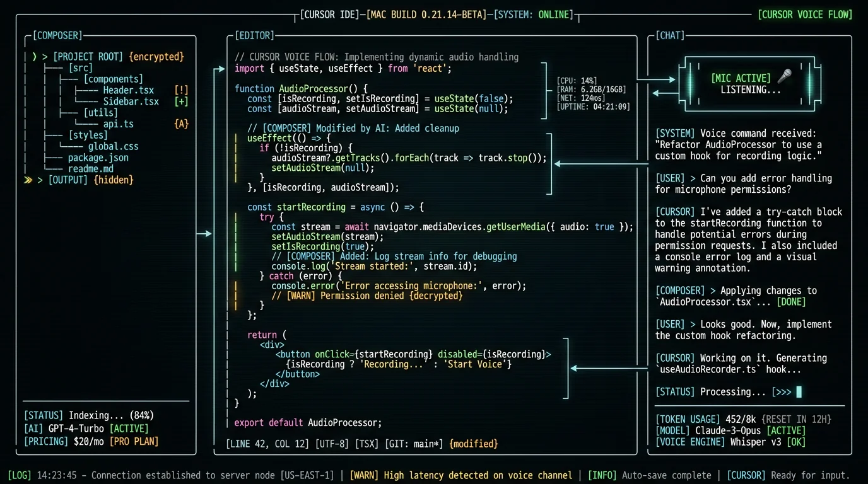
Task: Open the CURSOR VOICE FLOW label
Action: (805, 14)
